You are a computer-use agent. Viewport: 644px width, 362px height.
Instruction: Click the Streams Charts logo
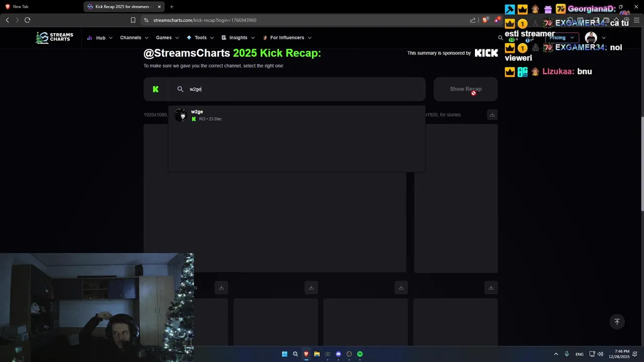click(54, 38)
